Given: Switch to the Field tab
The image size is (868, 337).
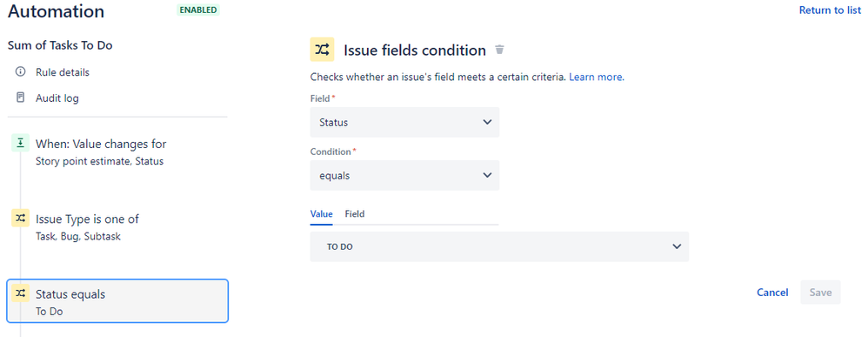Looking at the screenshot, I should tap(355, 214).
